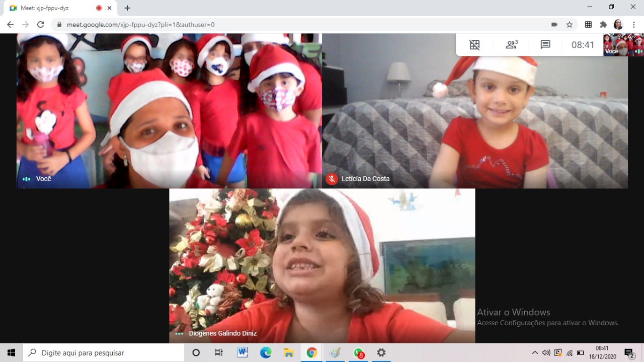The width and height of the screenshot is (644, 362).
Task: Toggle the grid view extension icon in Meet
Action: pos(474,45)
